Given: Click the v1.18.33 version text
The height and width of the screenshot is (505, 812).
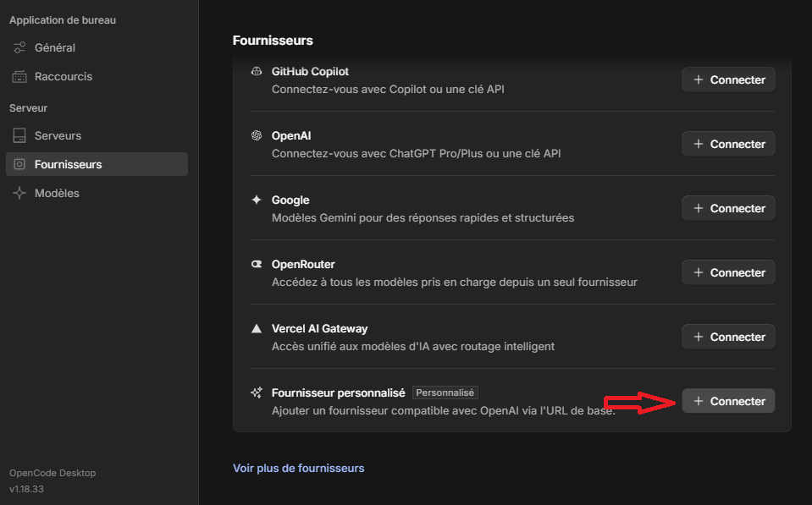Looking at the screenshot, I should pyautogui.click(x=26, y=489).
